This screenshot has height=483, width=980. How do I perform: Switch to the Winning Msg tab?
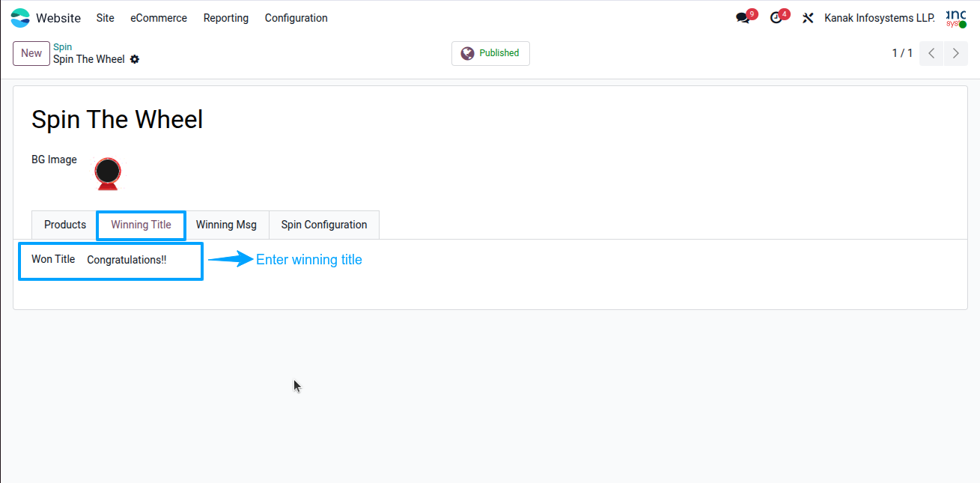226,225
